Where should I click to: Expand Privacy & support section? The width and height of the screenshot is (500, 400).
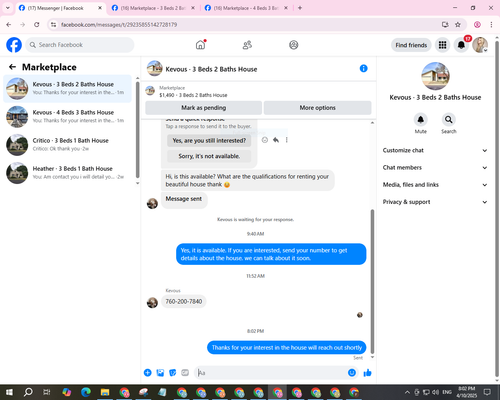[435, 202]
